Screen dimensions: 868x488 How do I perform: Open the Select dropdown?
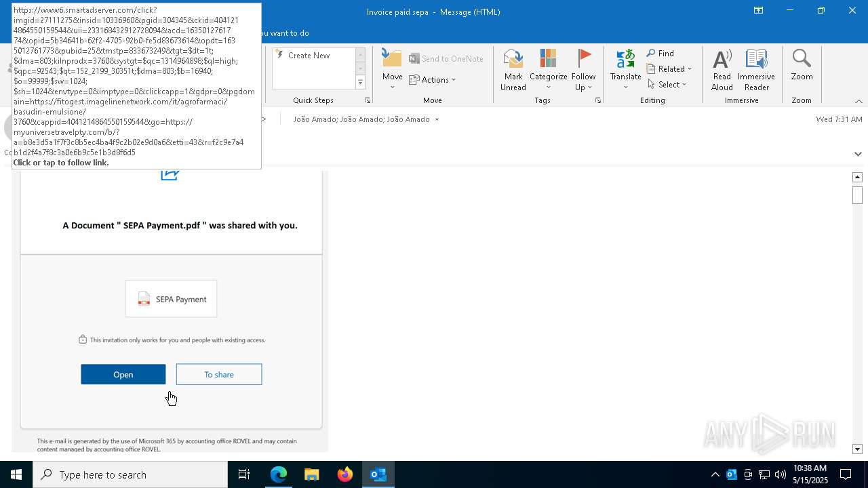tap(667, 84)
